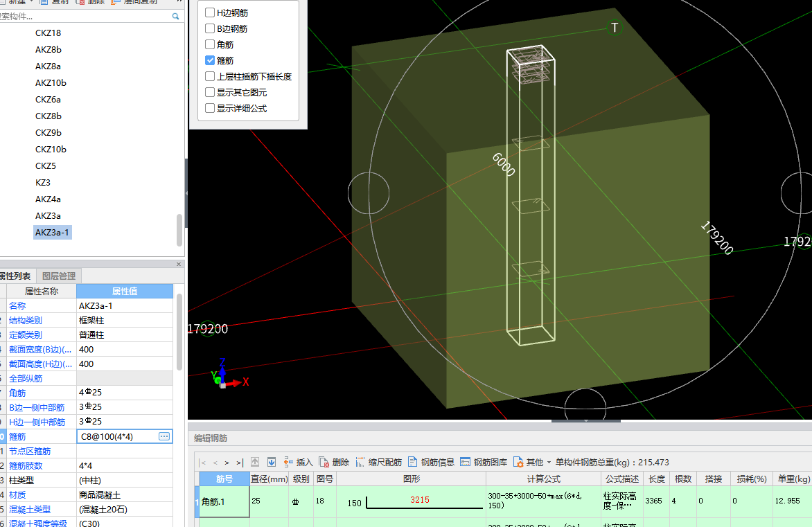Select component AKZ8b in the list

(48, 50)
